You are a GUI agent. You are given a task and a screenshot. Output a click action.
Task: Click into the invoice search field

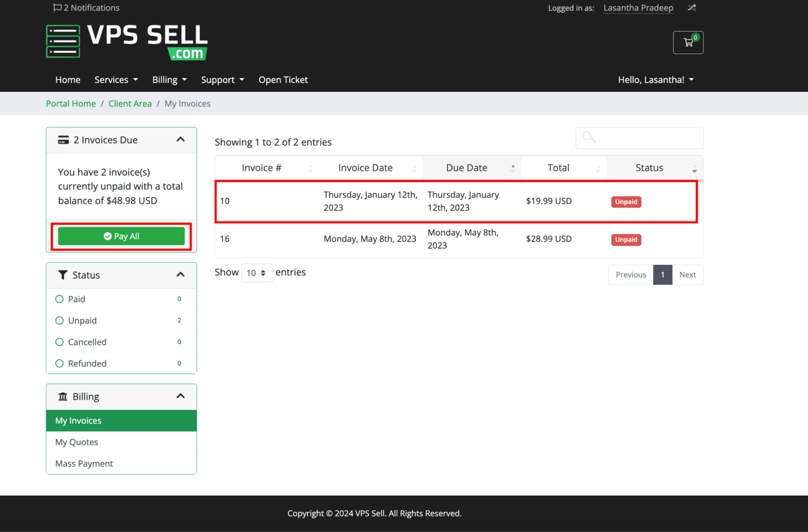point(639,138)
